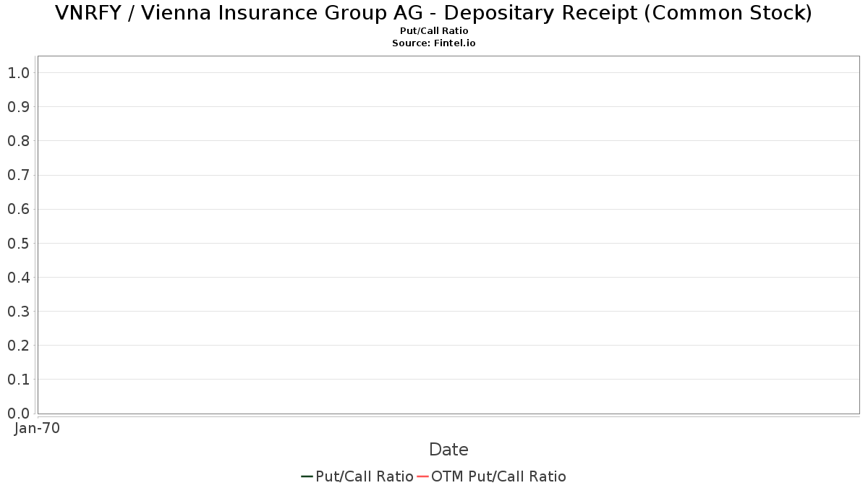
Task: Toggle the Put/Call Ratio legend entry
Action: pos(364,476)
